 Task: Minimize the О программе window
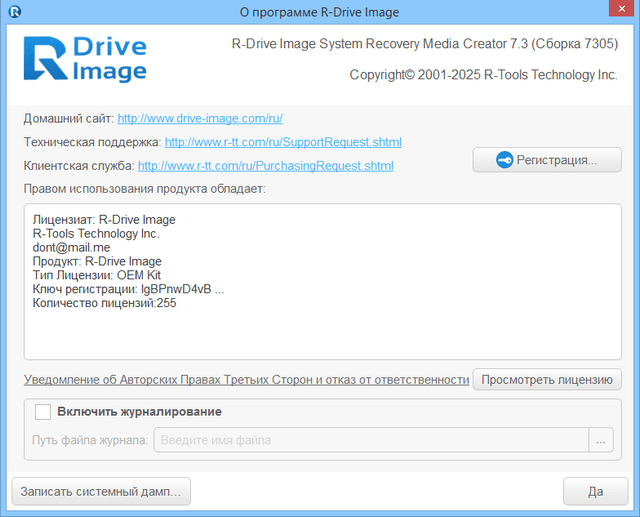click(x=554, y=12)
